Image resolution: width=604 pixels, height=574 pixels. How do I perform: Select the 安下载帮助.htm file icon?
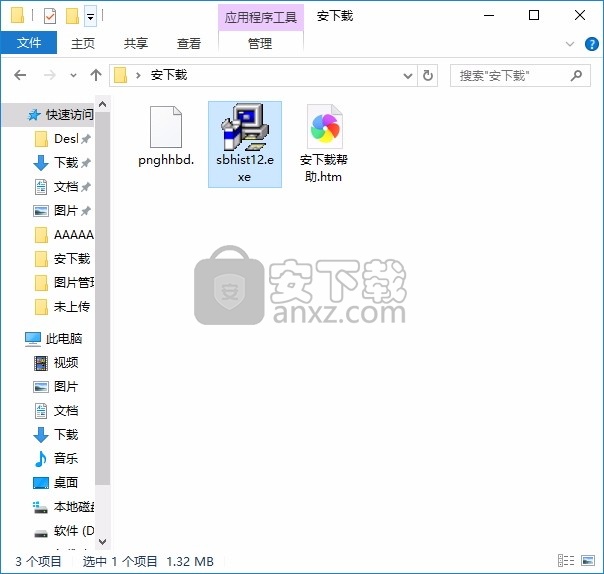click(x=325, y=127)
